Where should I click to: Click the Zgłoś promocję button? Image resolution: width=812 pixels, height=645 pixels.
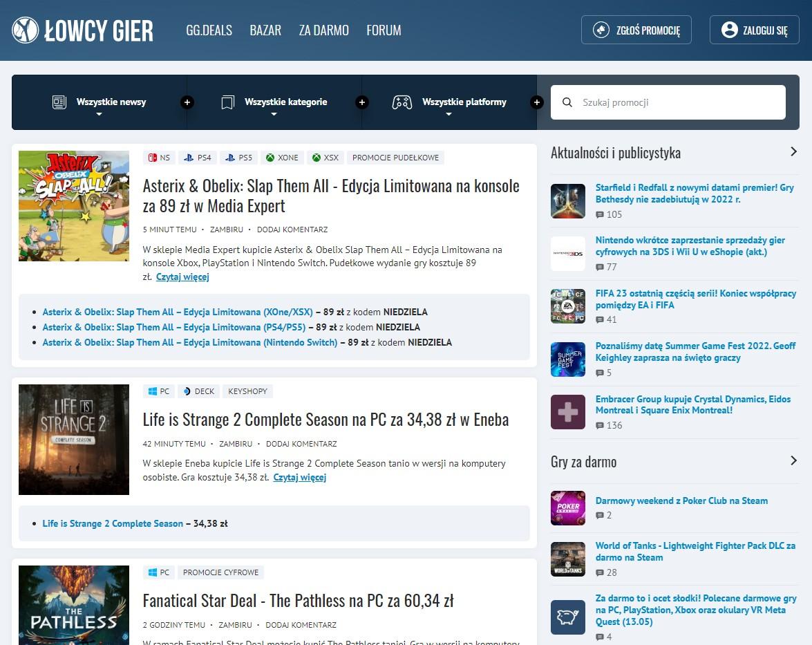pyautogui.click(x=636, y=30)
